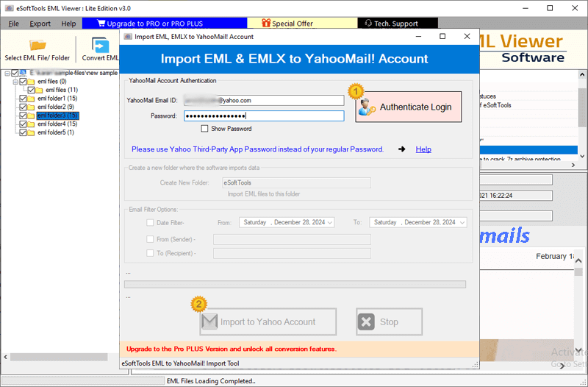
Task: Click the To (Recipient) text field
Action: 292,253
